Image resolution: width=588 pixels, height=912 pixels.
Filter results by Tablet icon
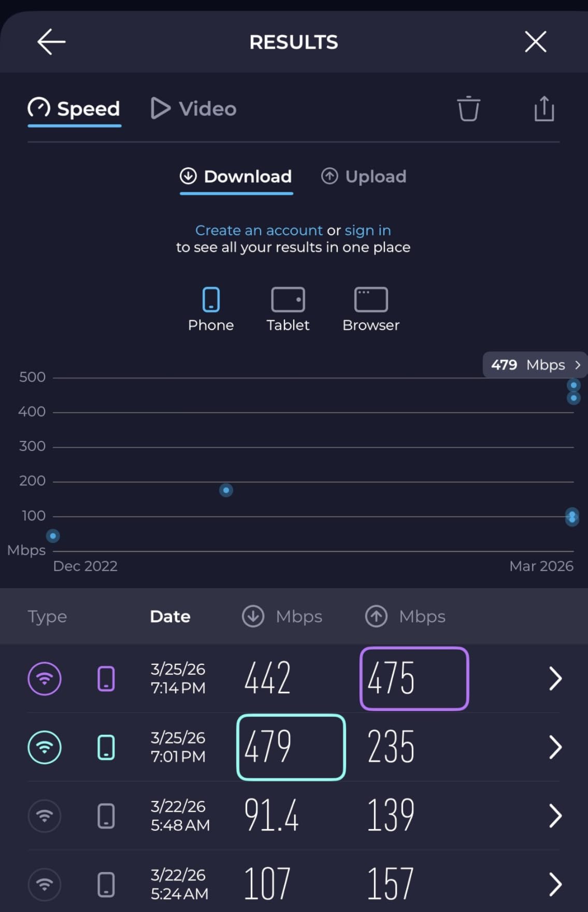pos(288,309)
